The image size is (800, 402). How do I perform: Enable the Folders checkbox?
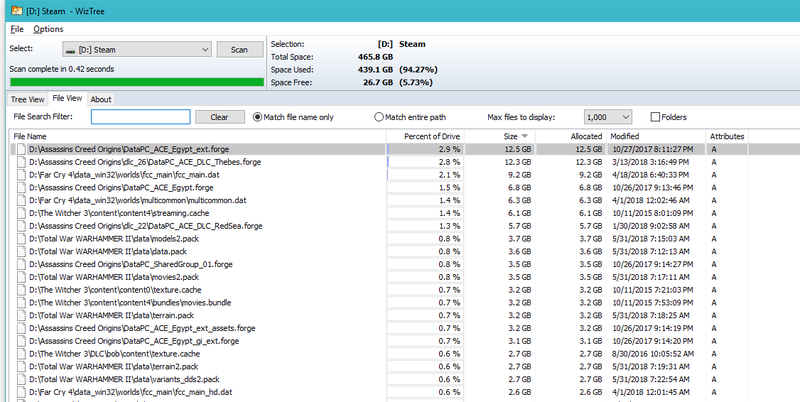tap(655, 117)
